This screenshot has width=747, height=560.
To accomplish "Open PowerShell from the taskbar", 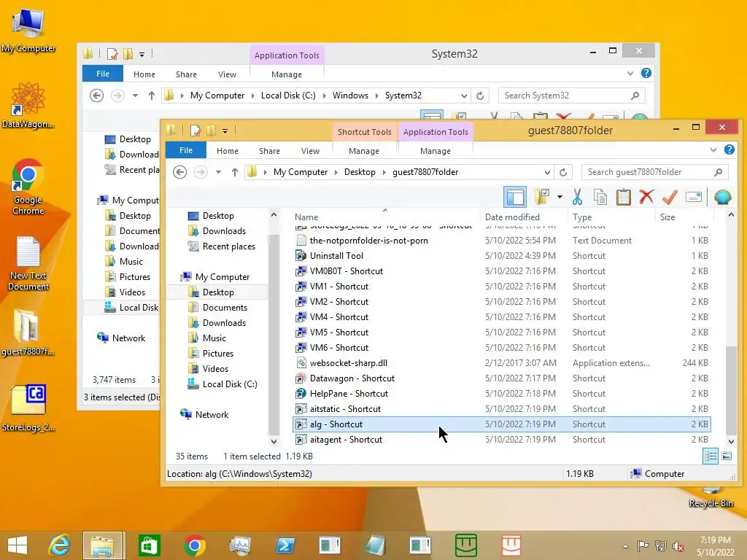I will click(x=285, y=545).
